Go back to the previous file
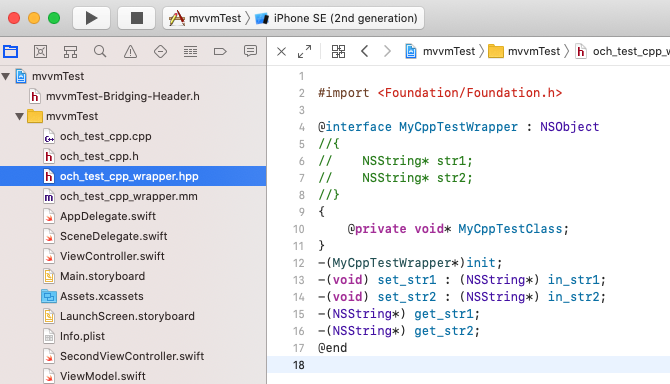 [x=364, y=52]
